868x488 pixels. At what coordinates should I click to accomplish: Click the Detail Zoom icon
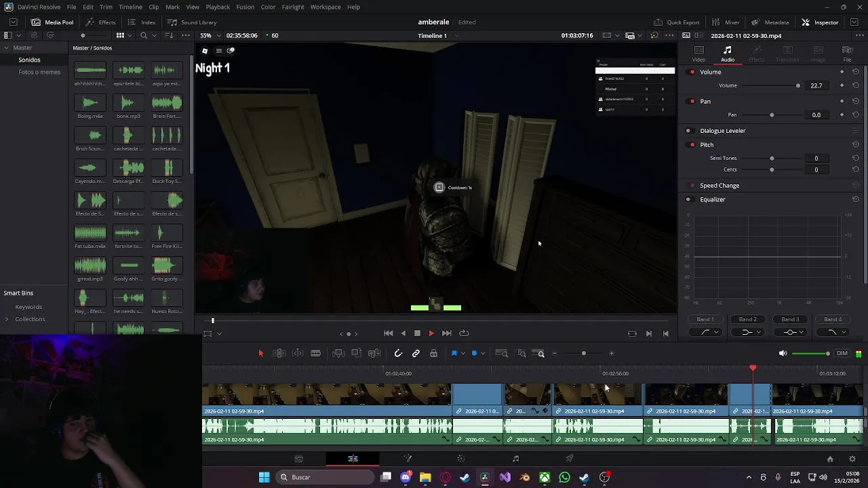521,353
